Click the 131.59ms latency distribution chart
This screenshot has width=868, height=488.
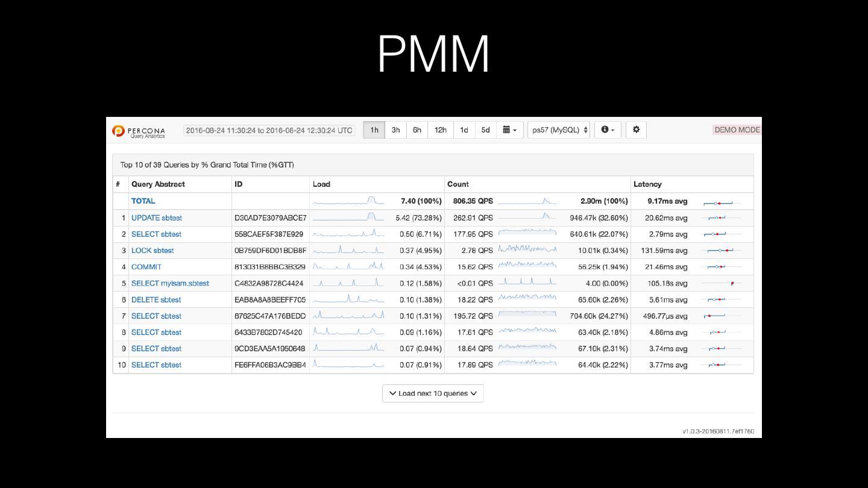pos(722,250)
